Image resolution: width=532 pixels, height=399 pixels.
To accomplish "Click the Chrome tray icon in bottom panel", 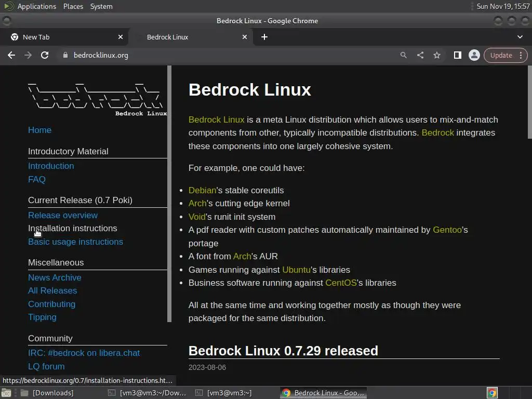I will click(x=492, y=393).
